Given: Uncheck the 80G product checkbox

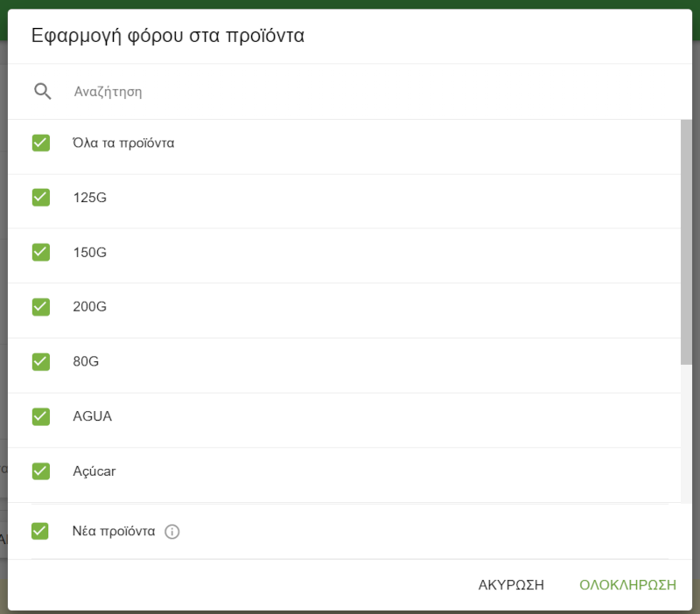Looking at the screenshot, I should pos(41,361).
